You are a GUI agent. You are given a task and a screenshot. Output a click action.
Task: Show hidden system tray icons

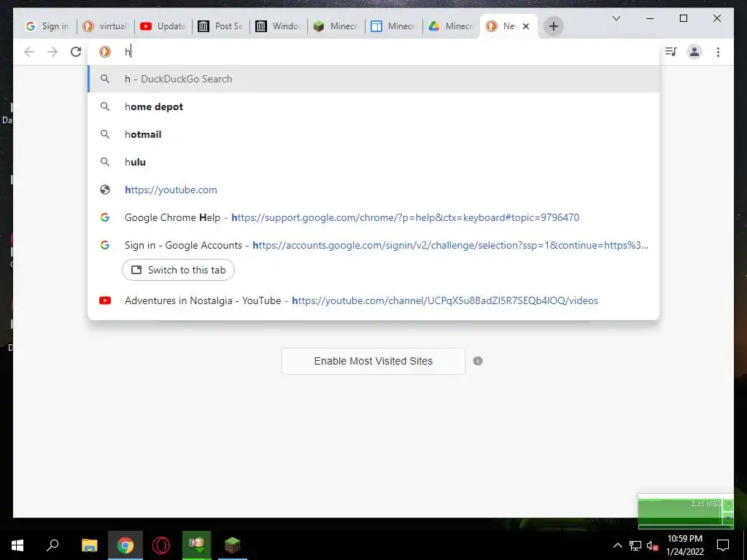[617, 545]
